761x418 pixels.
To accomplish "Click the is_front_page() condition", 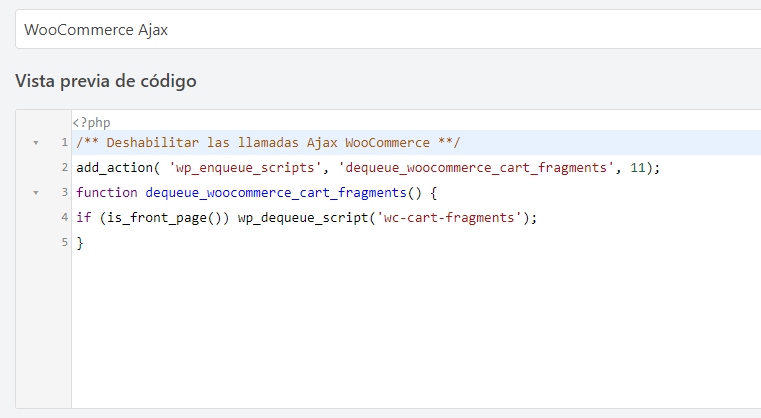I will [164, 217].
